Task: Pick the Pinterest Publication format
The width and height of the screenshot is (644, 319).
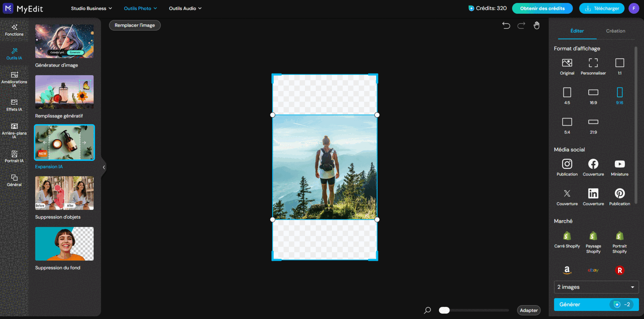Action: (619, 197)
